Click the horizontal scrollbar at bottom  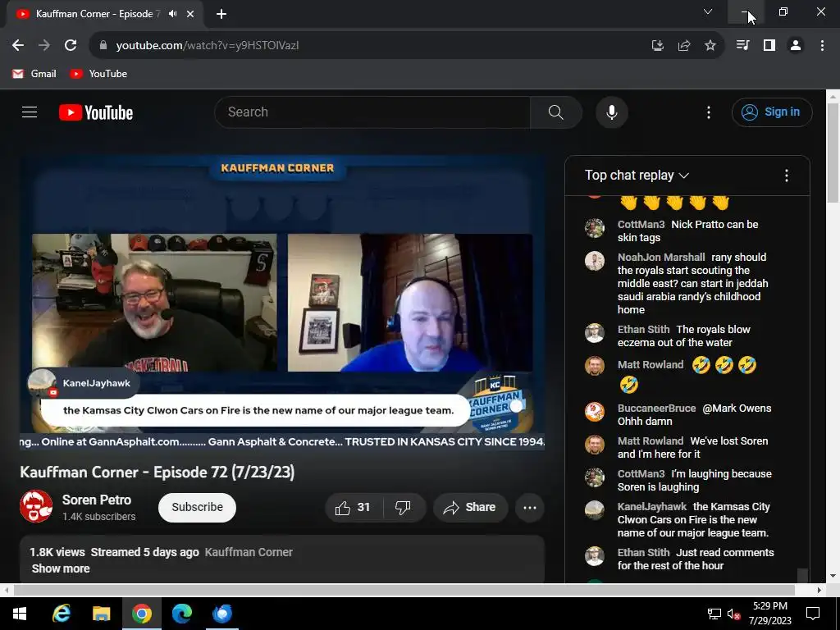[404, 590]
